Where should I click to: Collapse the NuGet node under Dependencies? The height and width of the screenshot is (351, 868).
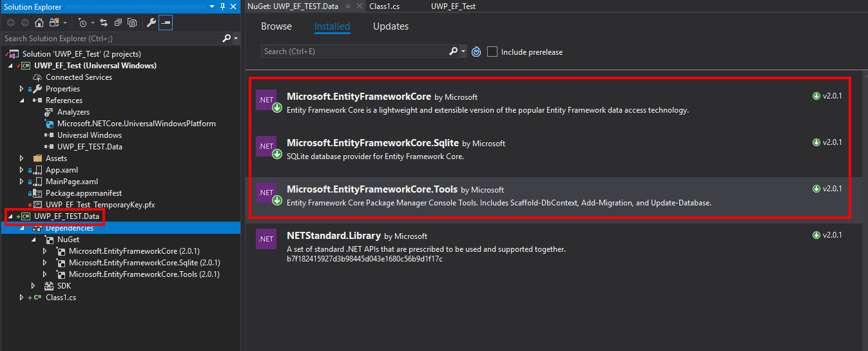point(33,240)
